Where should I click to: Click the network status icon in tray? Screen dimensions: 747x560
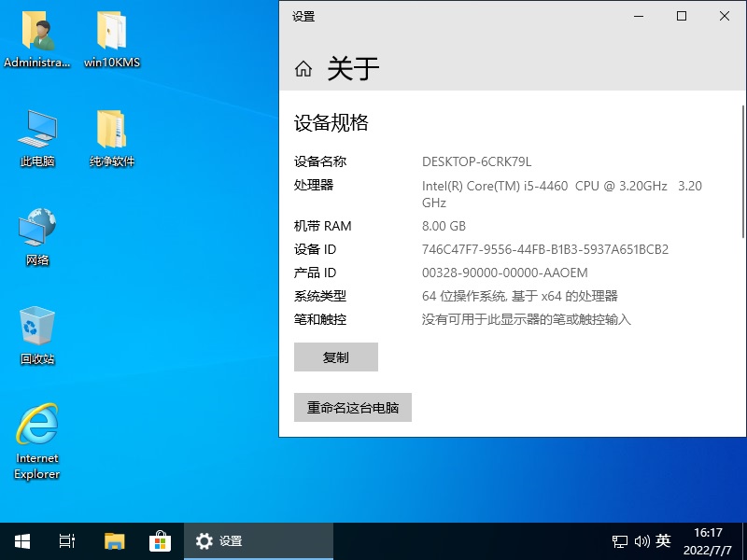pos(619,540)
